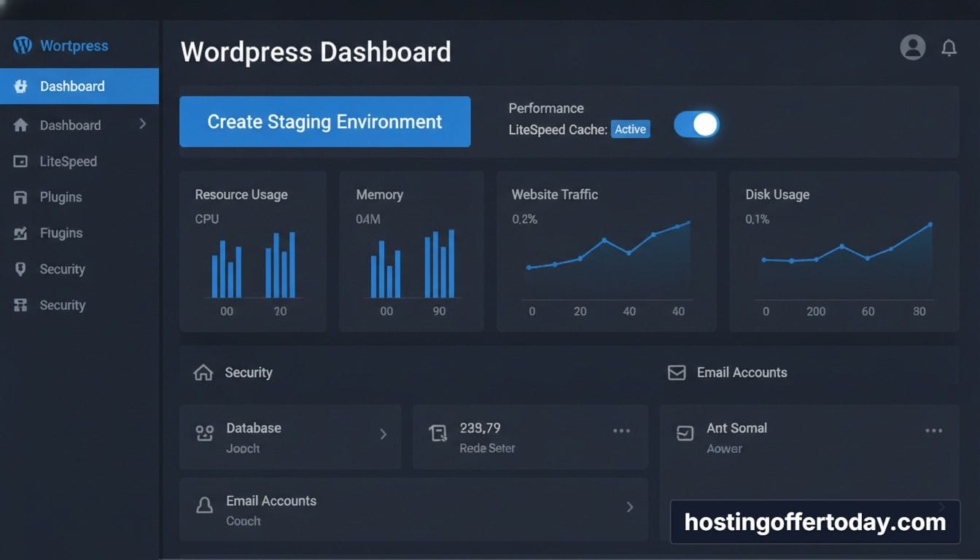980x560 pixels.
Task: Open the user profile avatar icon
Action: (x=913, y=47)
